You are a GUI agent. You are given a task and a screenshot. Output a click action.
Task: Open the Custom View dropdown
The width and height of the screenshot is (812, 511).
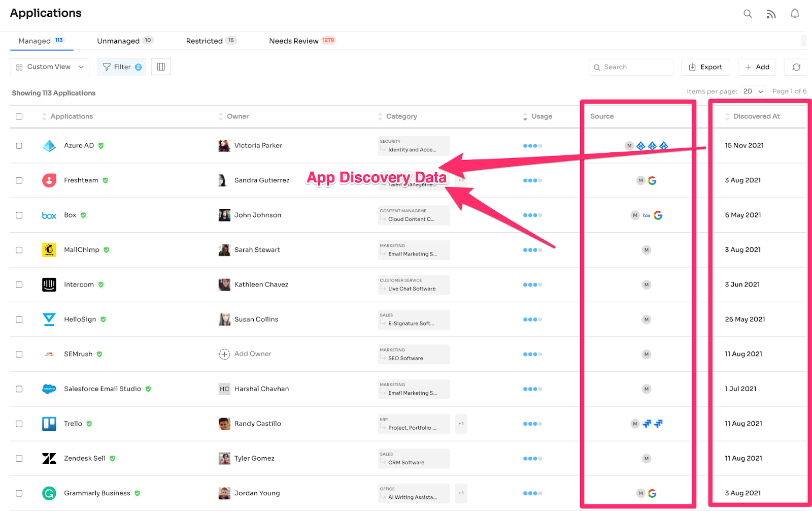(50, 67)
